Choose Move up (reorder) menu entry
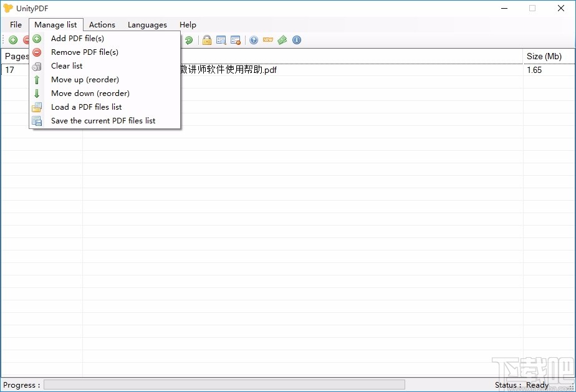Image resolution: width=576 pixels, height=392 pixels. (x=85, y=80)
